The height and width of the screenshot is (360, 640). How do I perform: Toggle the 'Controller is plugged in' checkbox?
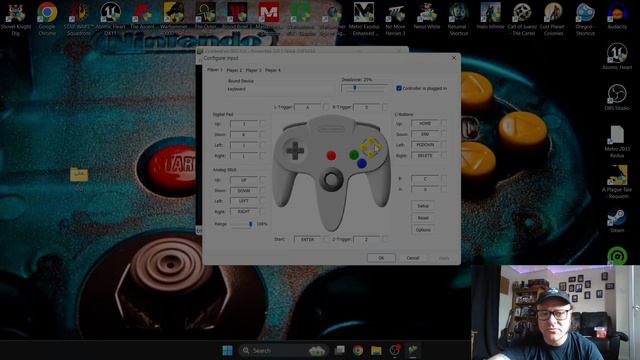click(x=399, y=88)
